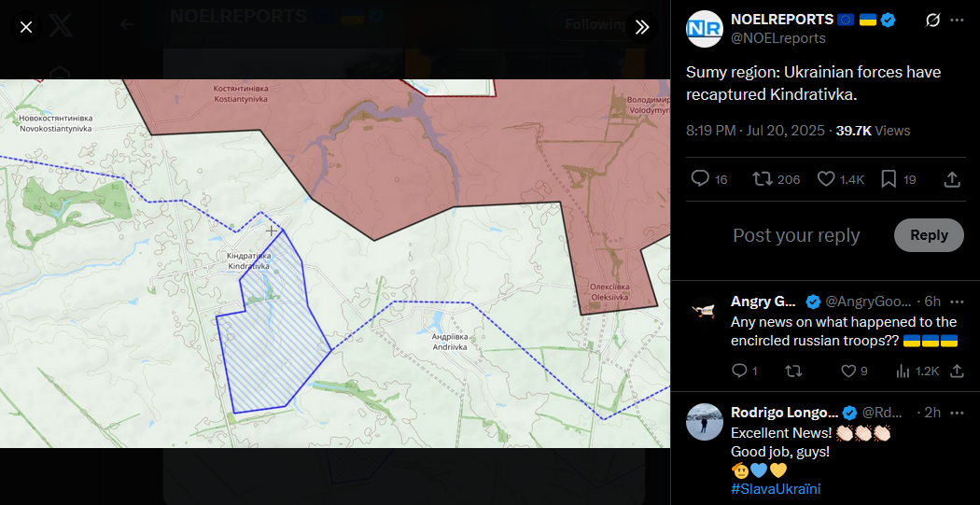Screen dimensions: 980x505
Task: Click the 'Sumy region: Ukrainian forces' post text
Action: [813, 83]
